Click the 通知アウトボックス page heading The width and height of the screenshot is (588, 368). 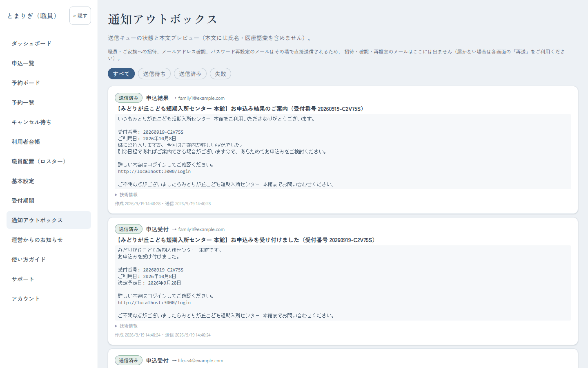pos(163,19)
